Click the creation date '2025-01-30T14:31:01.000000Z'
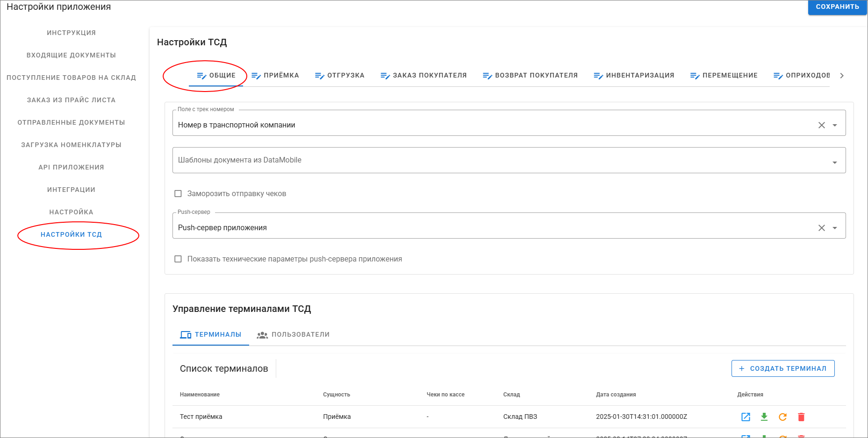Screen dimensions: 868x438 click(x=641, y=417)
